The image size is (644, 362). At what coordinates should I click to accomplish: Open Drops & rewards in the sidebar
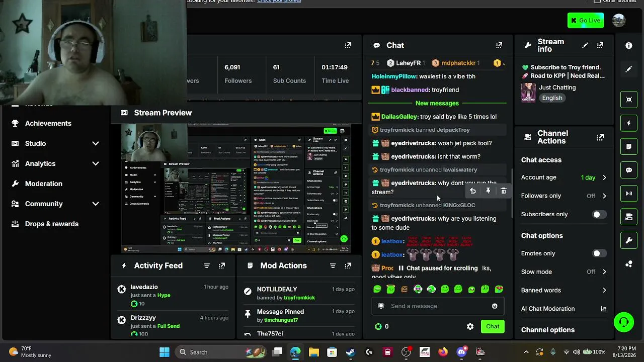(x=52, y=224)
